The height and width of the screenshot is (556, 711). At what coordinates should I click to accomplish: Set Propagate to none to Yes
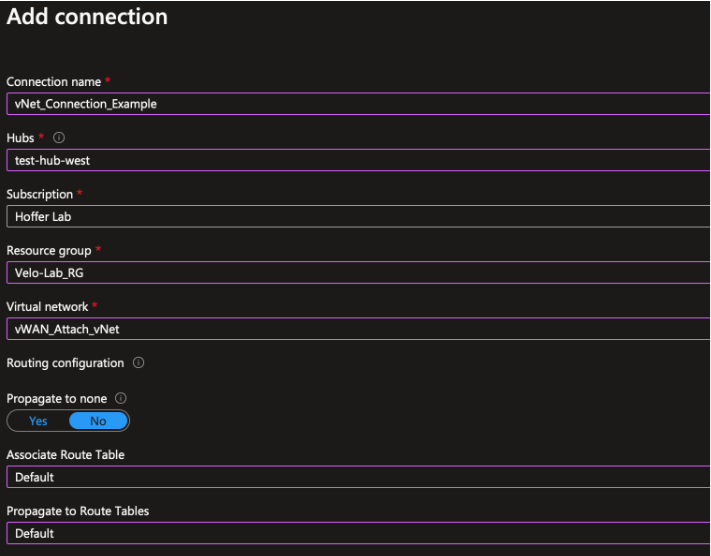point(38,421)
